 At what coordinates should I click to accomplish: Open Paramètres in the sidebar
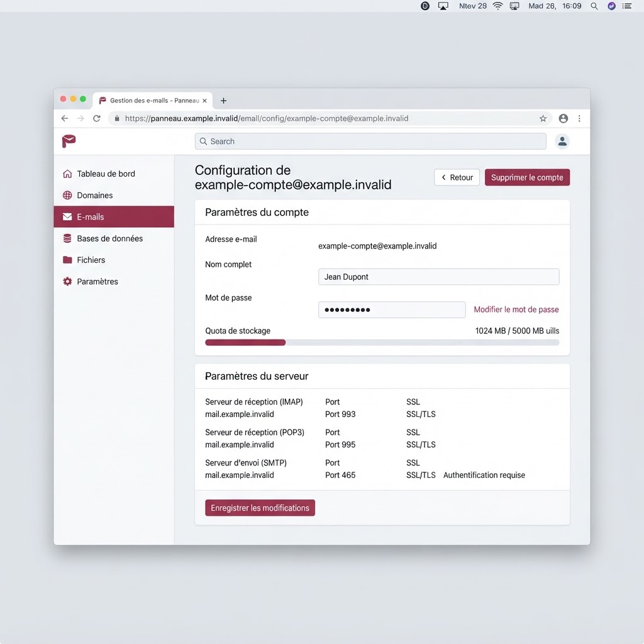point(114,281)
